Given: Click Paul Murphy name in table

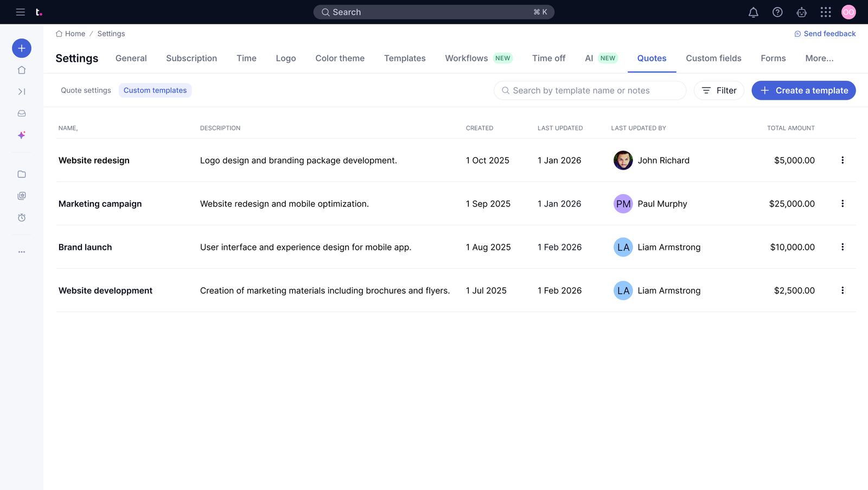Looking at the screenshot, I should (x=662, y=204).
